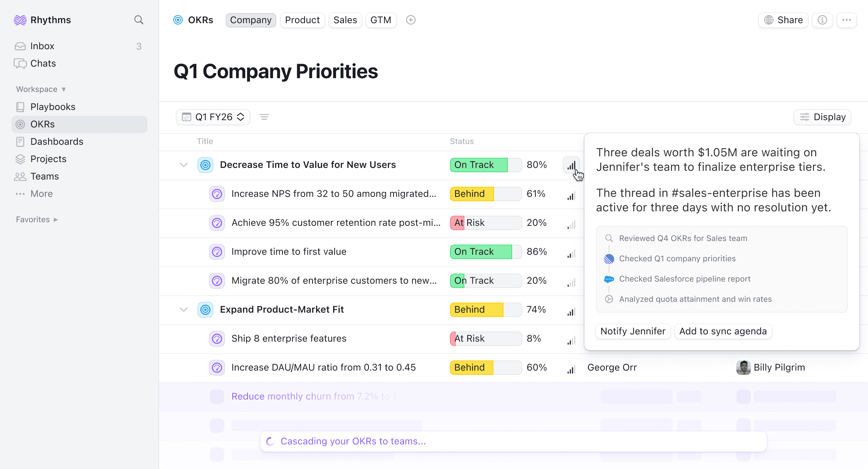The image size is (868, 469).
Task: Click Add to sync agenda button
Action: click(x=723, y=331)
